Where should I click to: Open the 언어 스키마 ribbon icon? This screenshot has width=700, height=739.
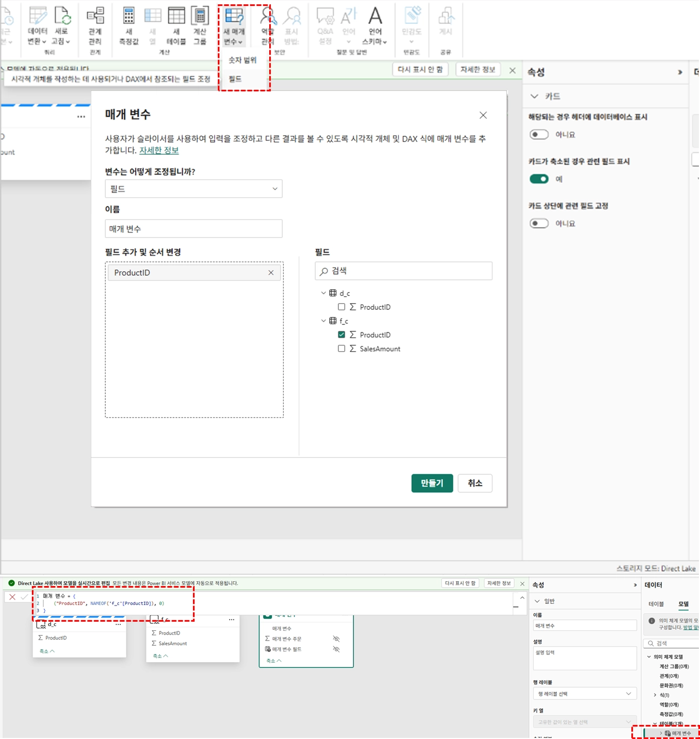coord(375,17)
